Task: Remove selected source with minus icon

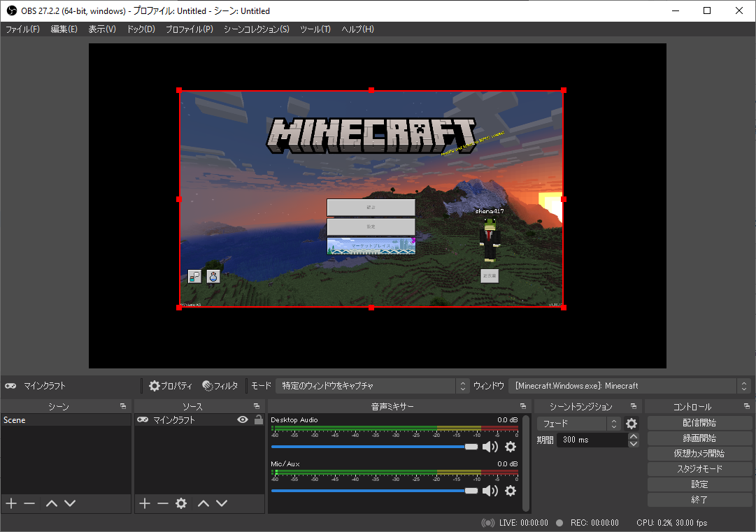Action: [x=163, y=503]
